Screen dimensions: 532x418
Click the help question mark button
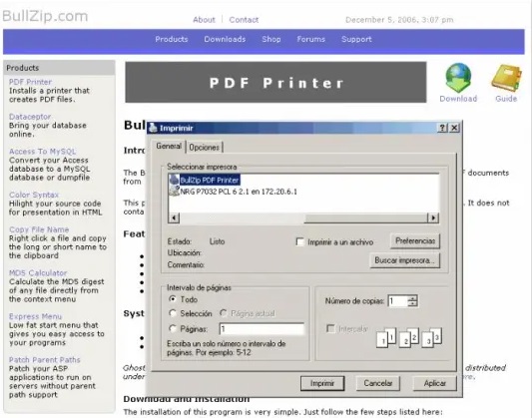tap(442, 128)
